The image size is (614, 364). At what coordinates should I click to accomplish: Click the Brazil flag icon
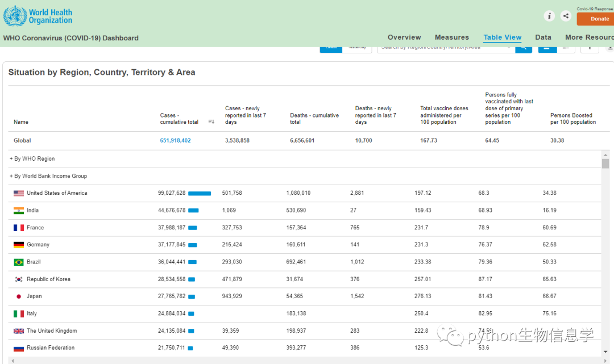click(x=18, y=262)
